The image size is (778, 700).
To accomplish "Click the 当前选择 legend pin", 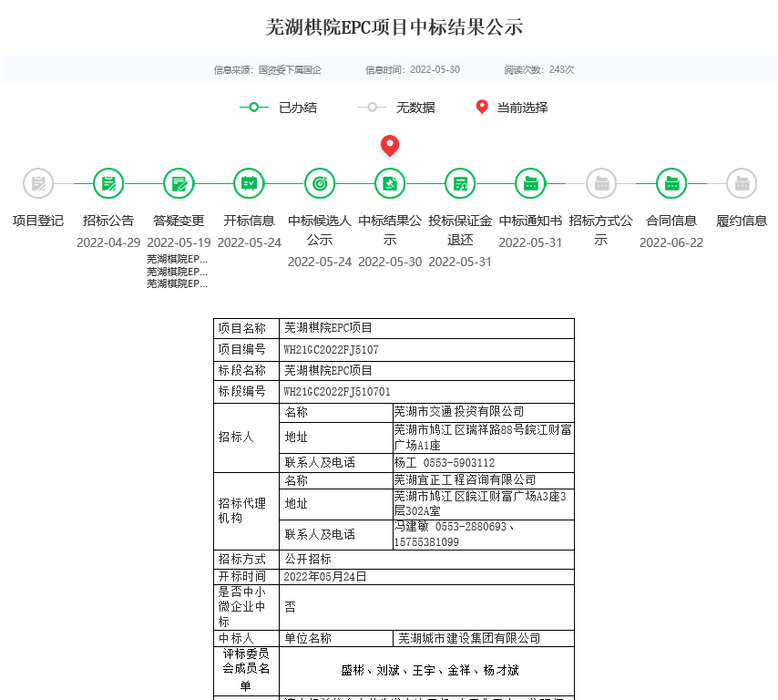I will [482, 108].
